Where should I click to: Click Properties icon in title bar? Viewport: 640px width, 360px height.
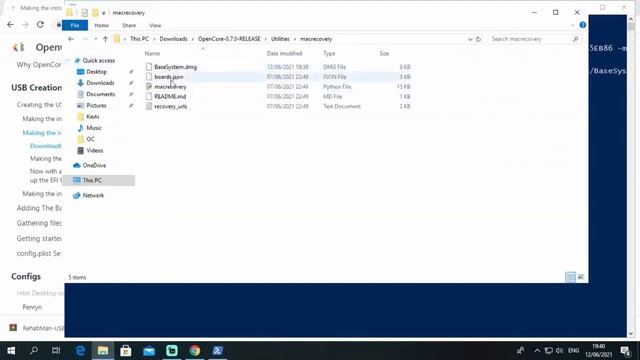pos(84,13)
